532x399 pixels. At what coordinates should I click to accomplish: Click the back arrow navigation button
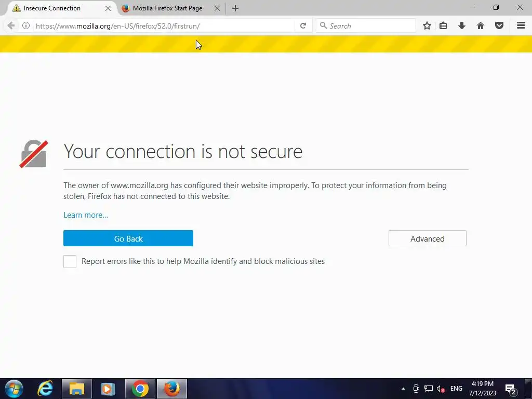[x=11, y=26]
